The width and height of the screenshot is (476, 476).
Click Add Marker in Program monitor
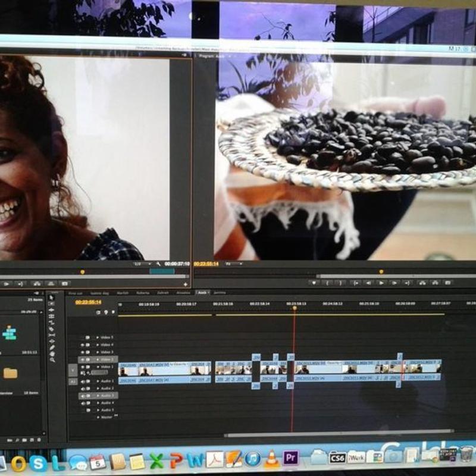[314, 283]
